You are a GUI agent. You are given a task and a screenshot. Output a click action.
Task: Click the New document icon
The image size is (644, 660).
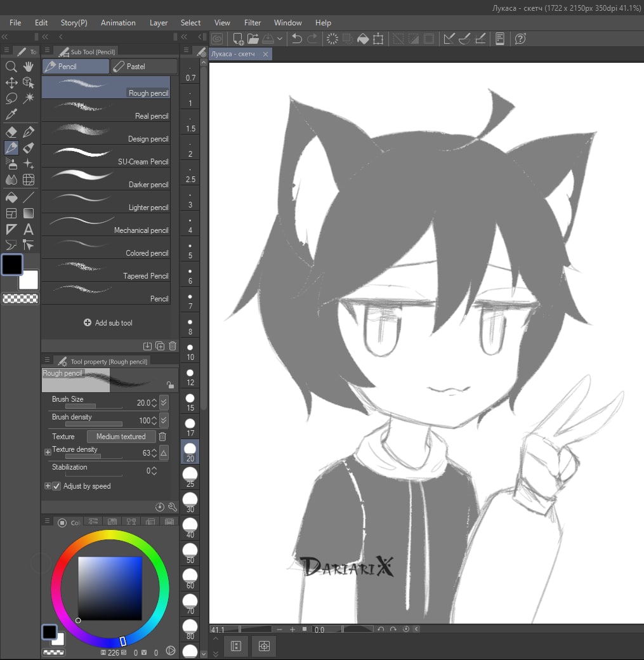pyautogui.click(x=238, y=39)
